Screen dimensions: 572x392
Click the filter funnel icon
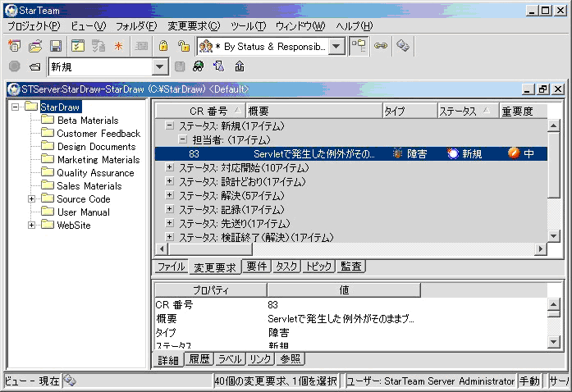(219, 66)
